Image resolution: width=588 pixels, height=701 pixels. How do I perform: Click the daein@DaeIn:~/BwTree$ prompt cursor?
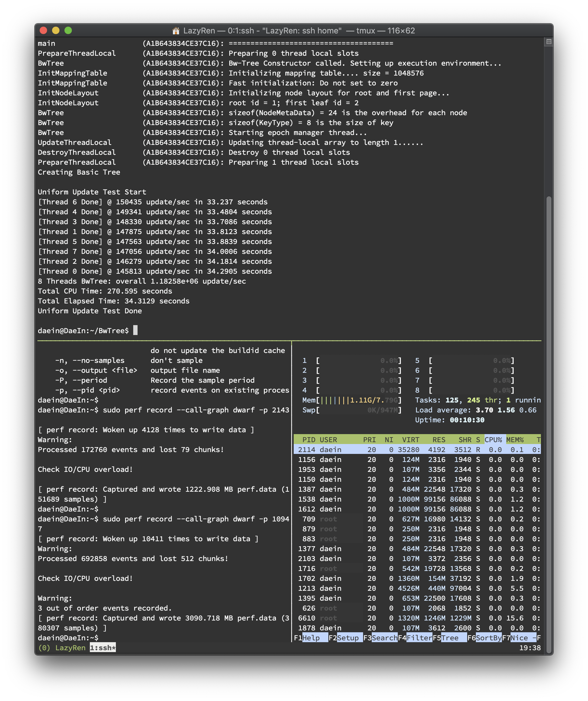tap(135, 330)
